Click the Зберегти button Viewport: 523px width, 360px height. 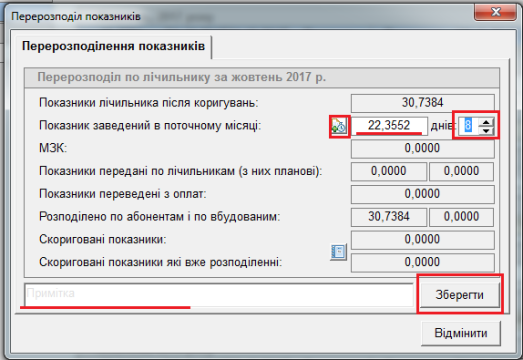460,295
